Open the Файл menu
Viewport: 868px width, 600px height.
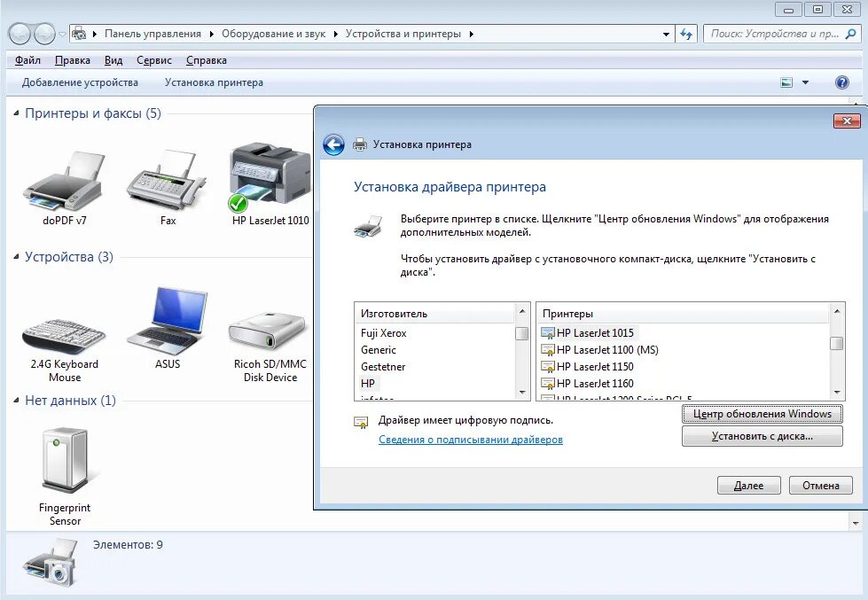coord(27,60)
